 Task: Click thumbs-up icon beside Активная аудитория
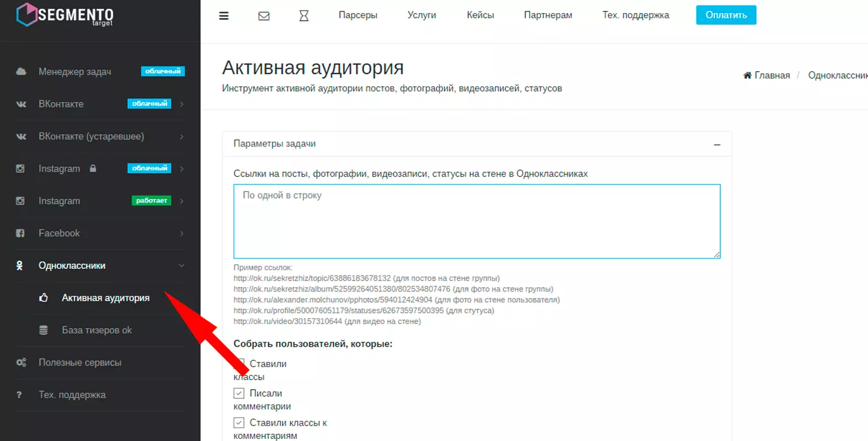(44, 298)
